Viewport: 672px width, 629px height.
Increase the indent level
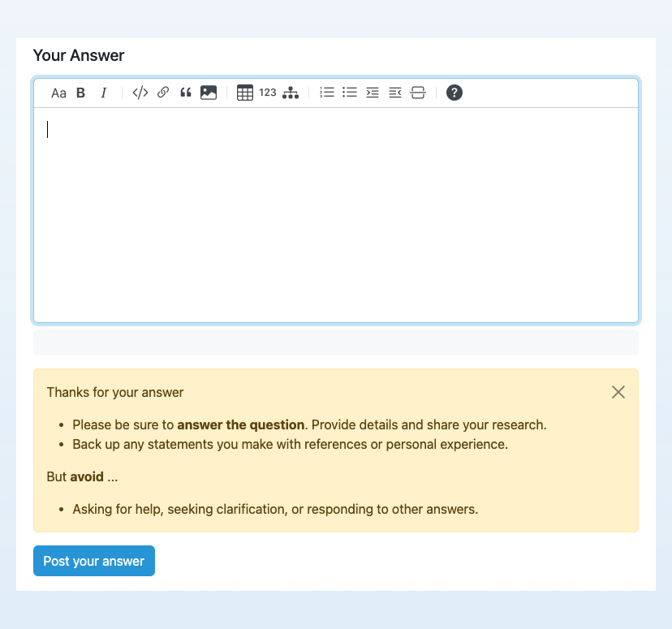tap(373, 93)
